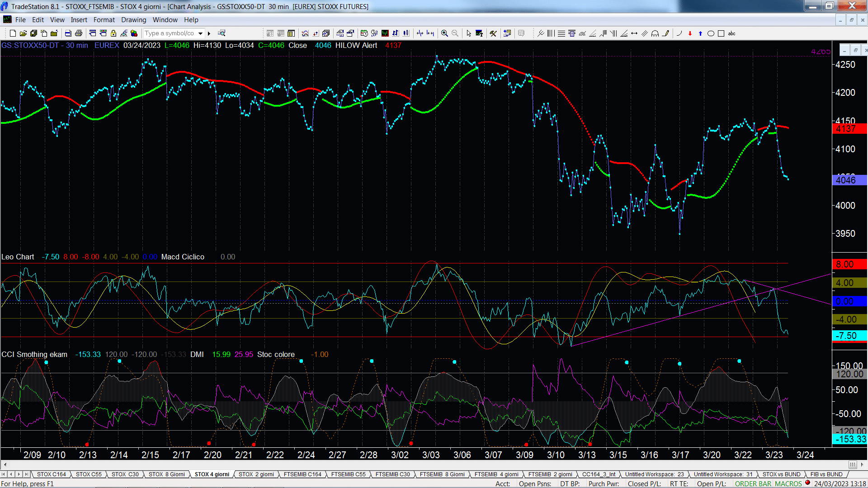Click the cyan -153.33 CCI value label
868x488 pixels.
[849, 439]
